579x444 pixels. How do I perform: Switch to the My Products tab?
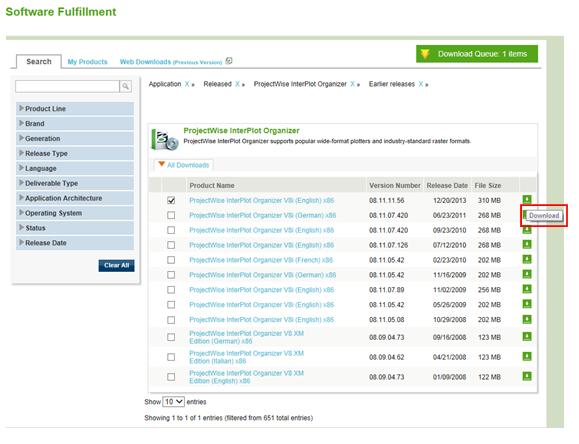(x=88, y=62)
